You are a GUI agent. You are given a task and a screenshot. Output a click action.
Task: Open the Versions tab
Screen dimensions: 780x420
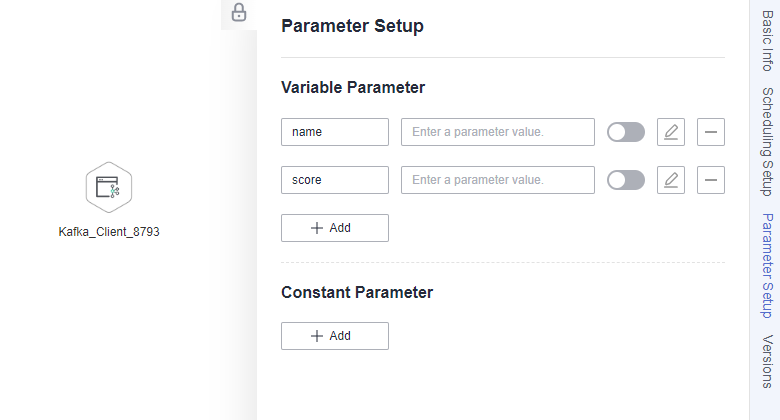[768, 362]
